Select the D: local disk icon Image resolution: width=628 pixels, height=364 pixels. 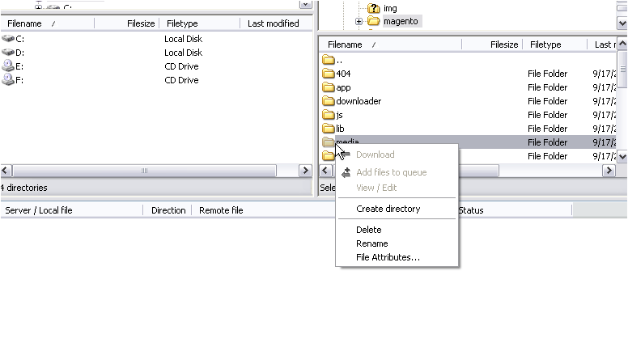coord(8,53)
